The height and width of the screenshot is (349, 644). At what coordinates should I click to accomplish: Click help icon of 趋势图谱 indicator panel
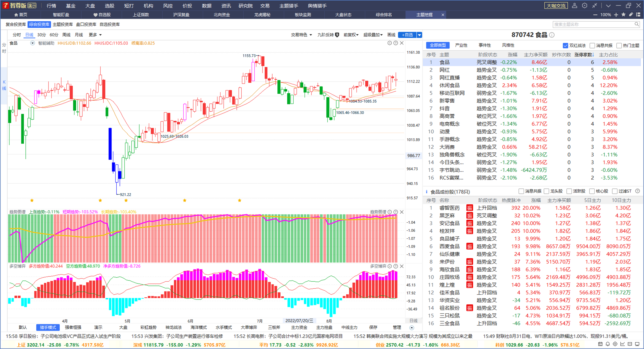point(396,212)
